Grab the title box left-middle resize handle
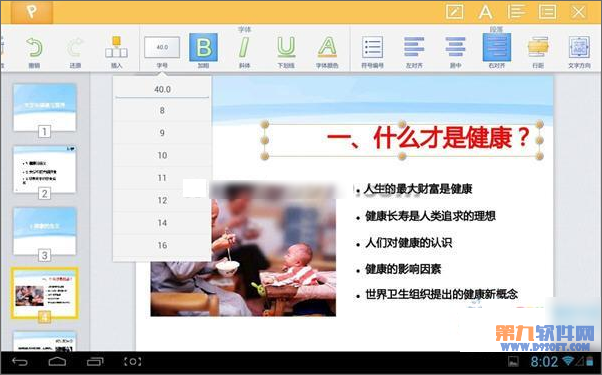Screen dimensions: 602x375 click(265, 140)
